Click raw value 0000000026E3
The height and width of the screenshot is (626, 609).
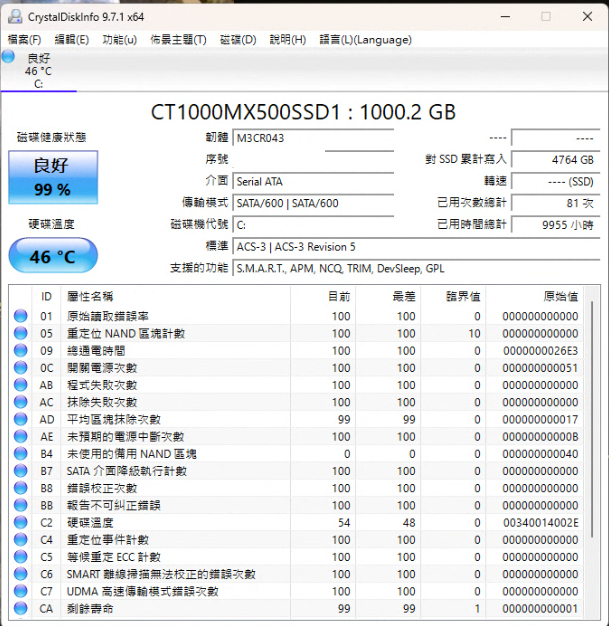pyautogui.click(x=540, y=351)
